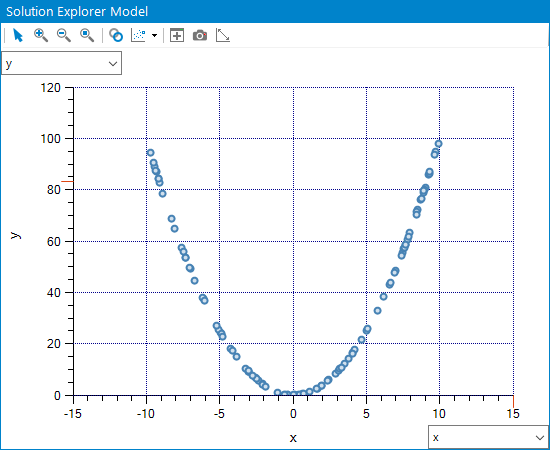Image resolution: width=550 pixels, height=450 pixels.
Task: Click the rotated y axis title label
Action: click(15, 235)
